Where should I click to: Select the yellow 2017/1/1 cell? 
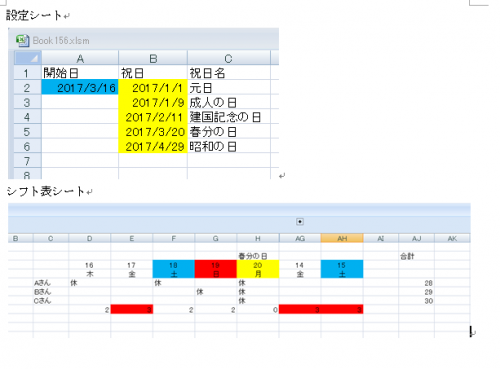coord(153,87)
